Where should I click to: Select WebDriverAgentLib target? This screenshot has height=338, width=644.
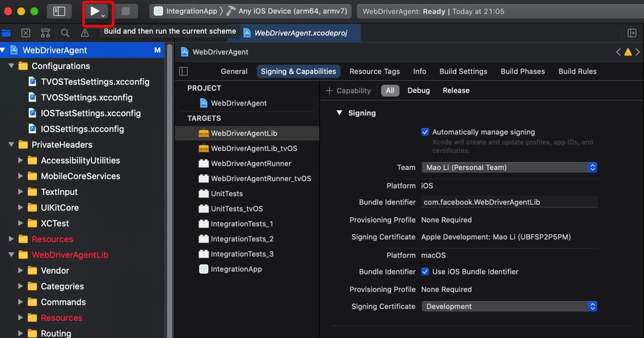tap(247, 133)
